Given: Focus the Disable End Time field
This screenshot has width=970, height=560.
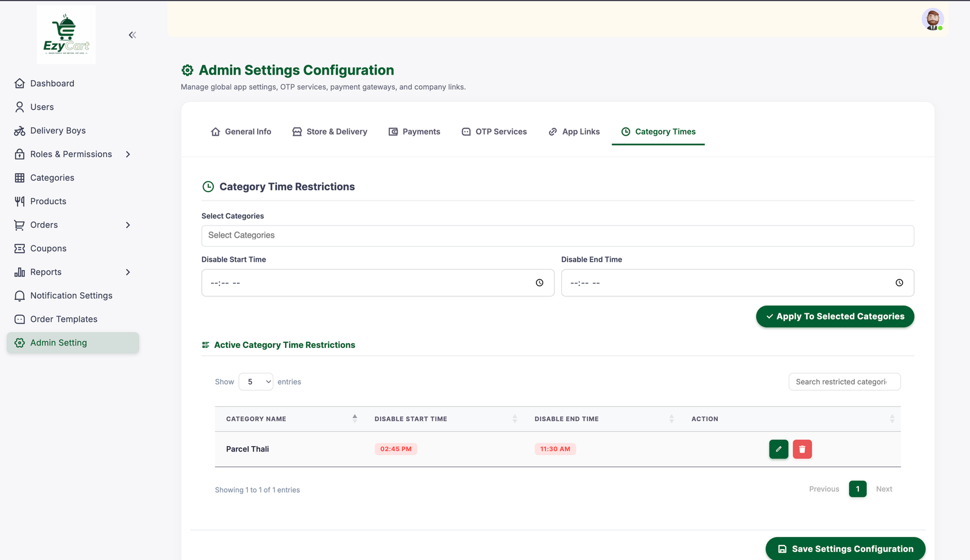Looking at the screenshot, I should click(x=738, y=283).
